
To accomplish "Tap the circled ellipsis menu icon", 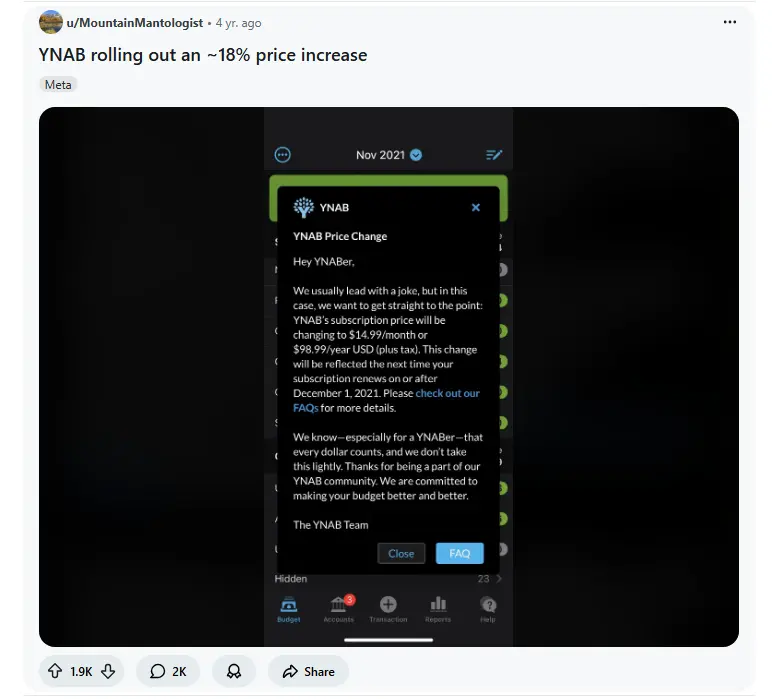I will pos(283,155).
